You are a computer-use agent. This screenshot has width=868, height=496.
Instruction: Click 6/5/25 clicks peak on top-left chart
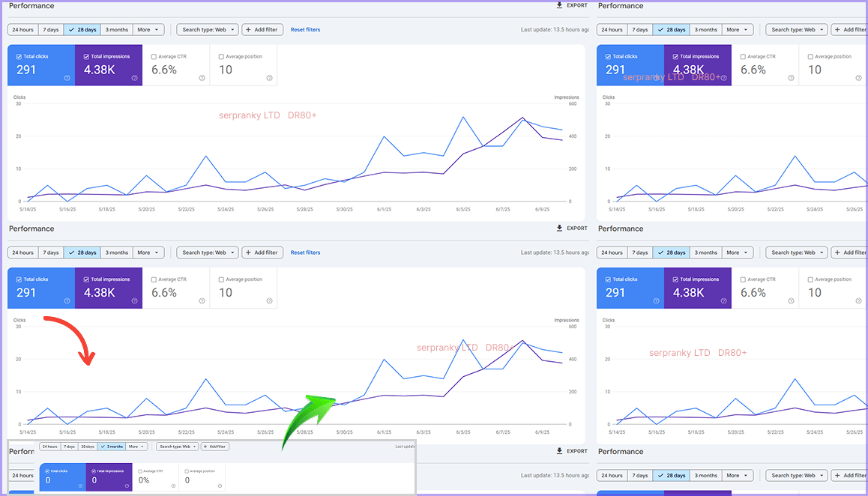pyautogui.click(x=463, y=118)
